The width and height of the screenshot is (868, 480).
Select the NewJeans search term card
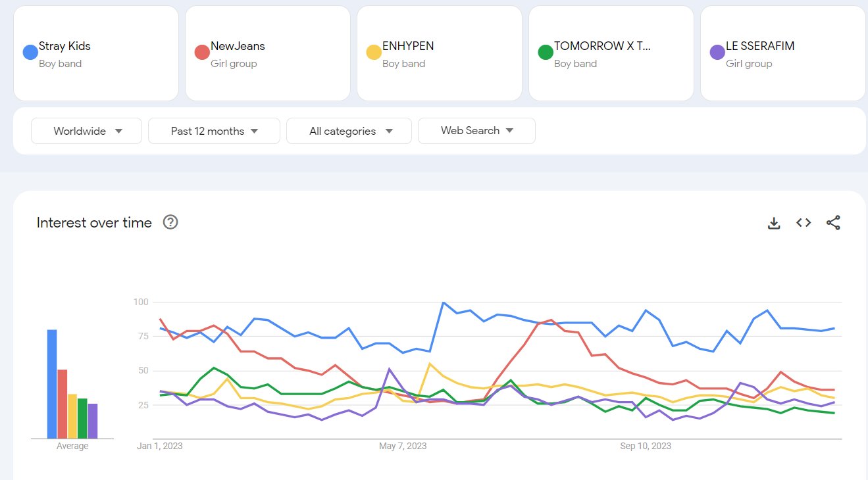point(268,53)
